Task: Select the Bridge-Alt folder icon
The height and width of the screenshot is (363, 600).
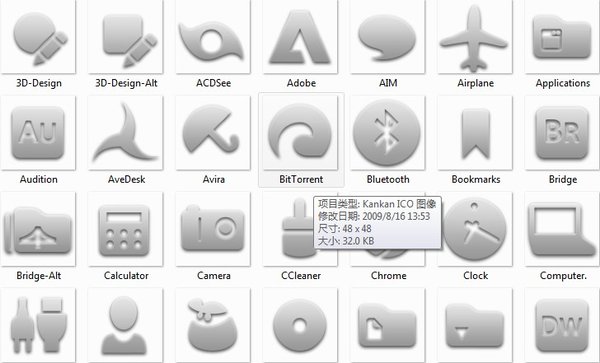Action: click(x=38, y=229)
